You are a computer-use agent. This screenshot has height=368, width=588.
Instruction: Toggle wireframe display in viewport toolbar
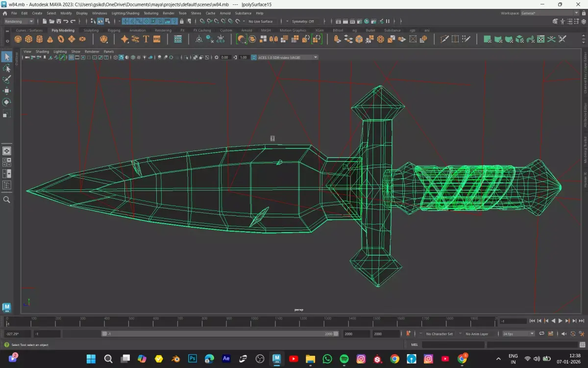point(115,57)
